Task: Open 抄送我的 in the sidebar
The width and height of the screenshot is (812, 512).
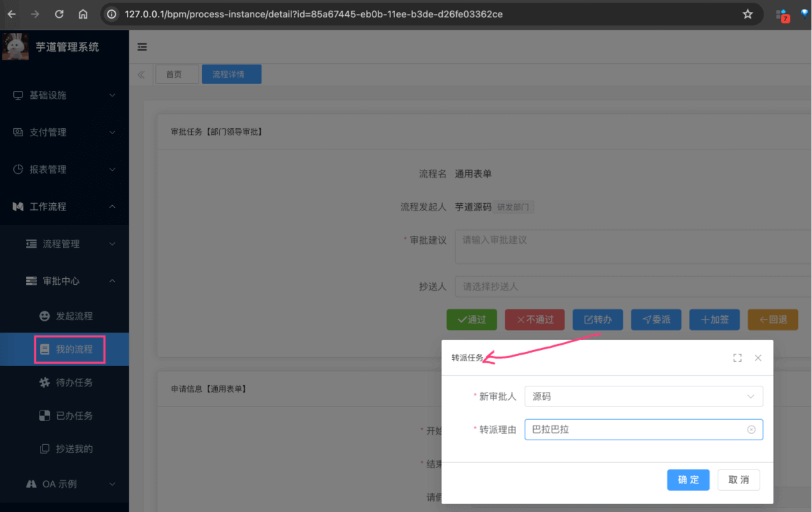Action: 74,449
